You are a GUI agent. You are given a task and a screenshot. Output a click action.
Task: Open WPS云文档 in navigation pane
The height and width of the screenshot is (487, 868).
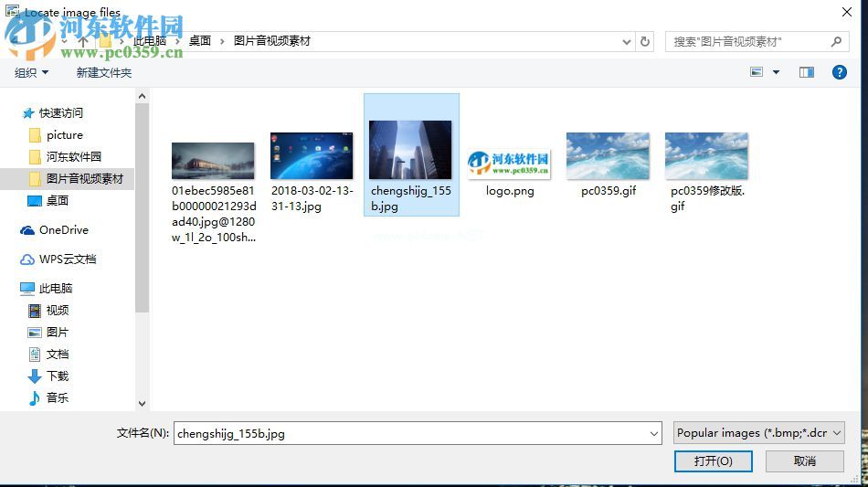click(68, 259)
